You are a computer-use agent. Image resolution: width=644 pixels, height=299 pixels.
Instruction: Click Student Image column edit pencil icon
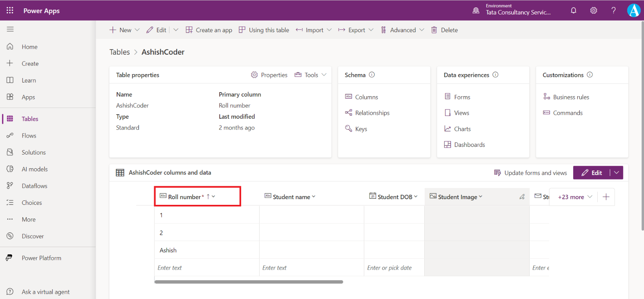coord(522,197)
